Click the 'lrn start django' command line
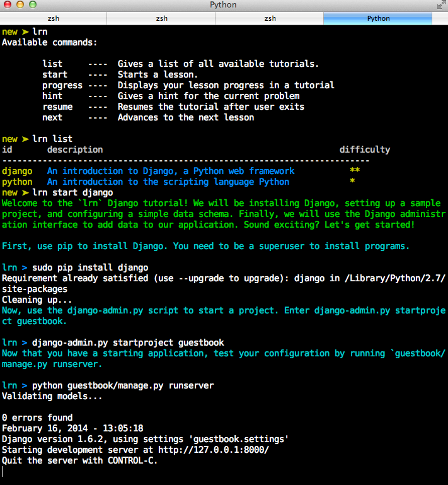Viewport: 448px width, 485px height. click(x=72, y=193)
